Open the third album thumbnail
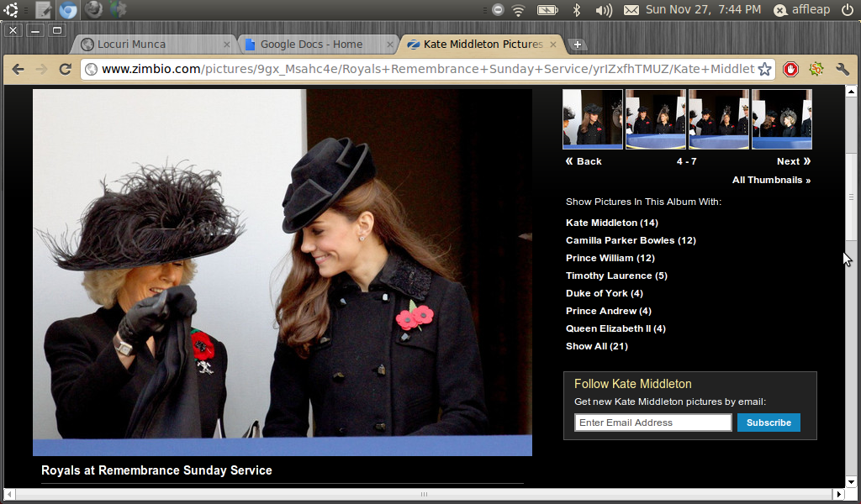 [719, 119]
